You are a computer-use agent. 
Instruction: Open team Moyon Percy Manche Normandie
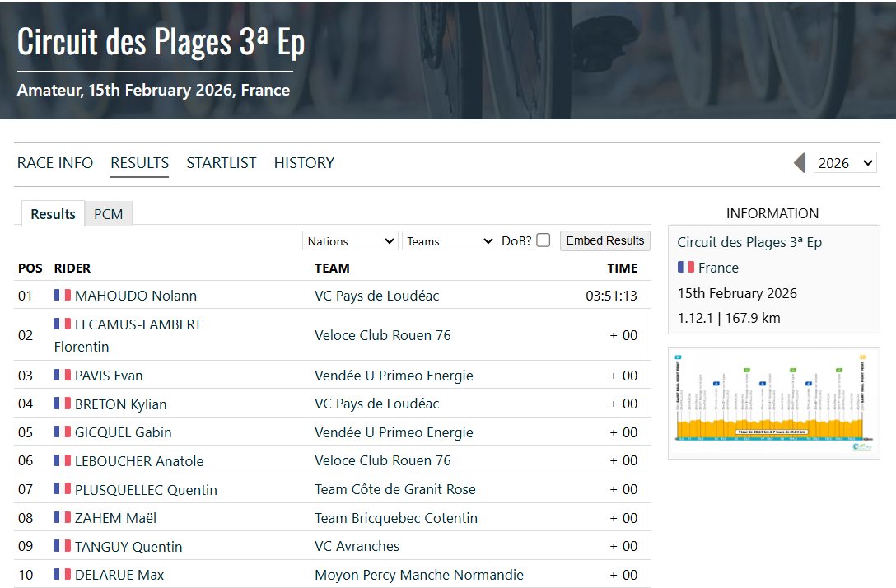(x=419, y=575)
